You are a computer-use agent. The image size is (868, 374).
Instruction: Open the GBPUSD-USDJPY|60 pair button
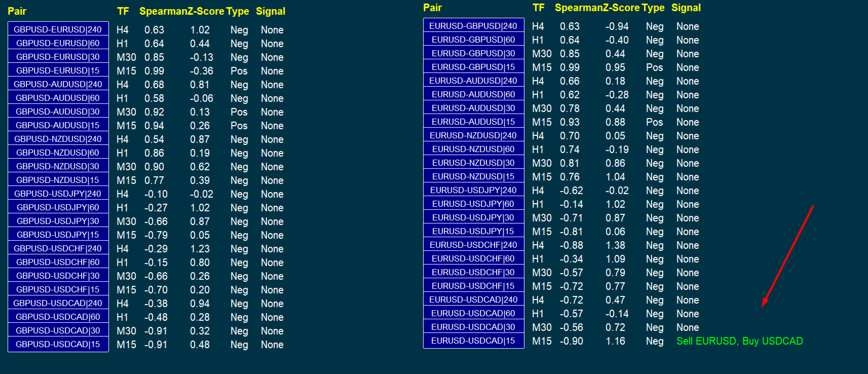pyautogui.click(x=58, y=207)
